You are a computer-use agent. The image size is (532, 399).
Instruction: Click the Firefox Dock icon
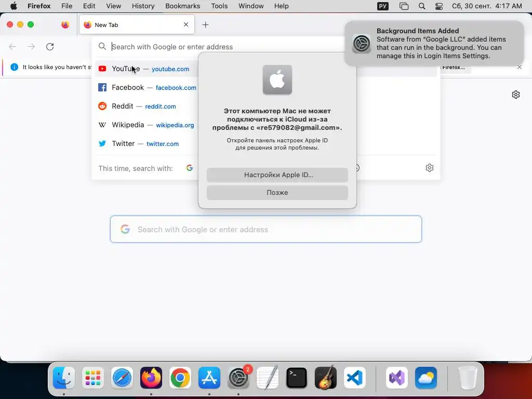pyautogui.click(x=151, y=378)
